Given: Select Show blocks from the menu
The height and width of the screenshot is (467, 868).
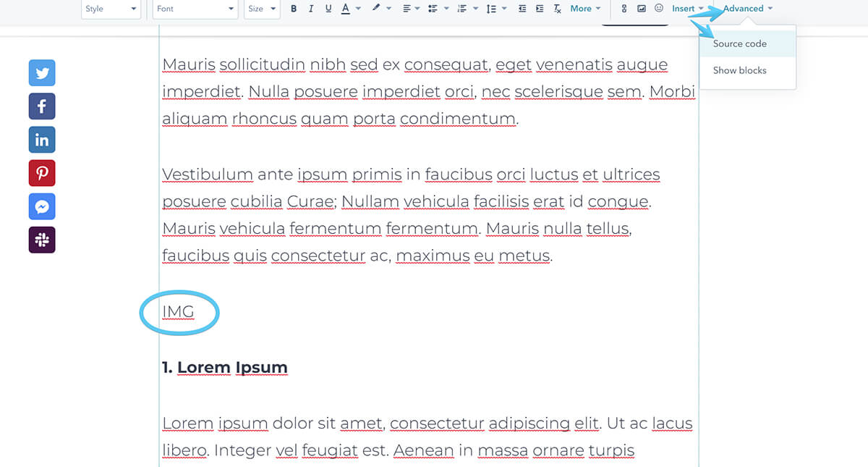Looking at the screenshot, I should 739,70.
